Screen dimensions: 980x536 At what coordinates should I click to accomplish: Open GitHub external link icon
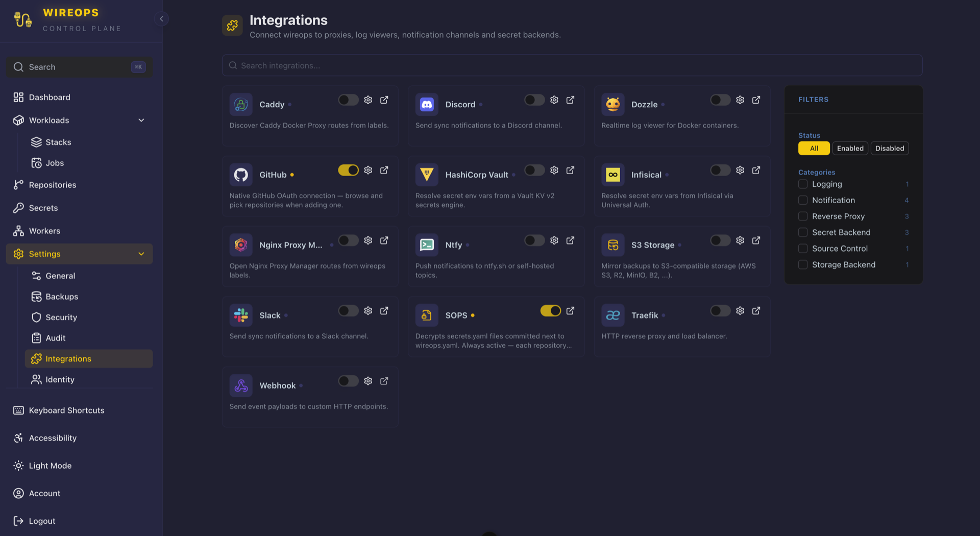tap(384, 170)
